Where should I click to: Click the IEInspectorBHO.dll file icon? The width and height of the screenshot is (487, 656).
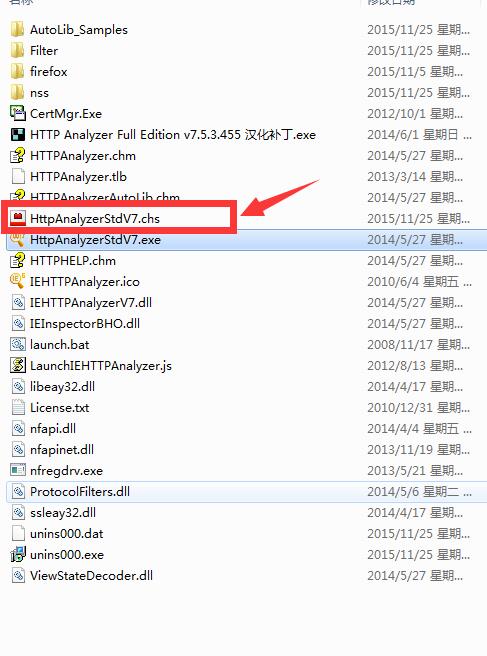click(x=18, y=323)
